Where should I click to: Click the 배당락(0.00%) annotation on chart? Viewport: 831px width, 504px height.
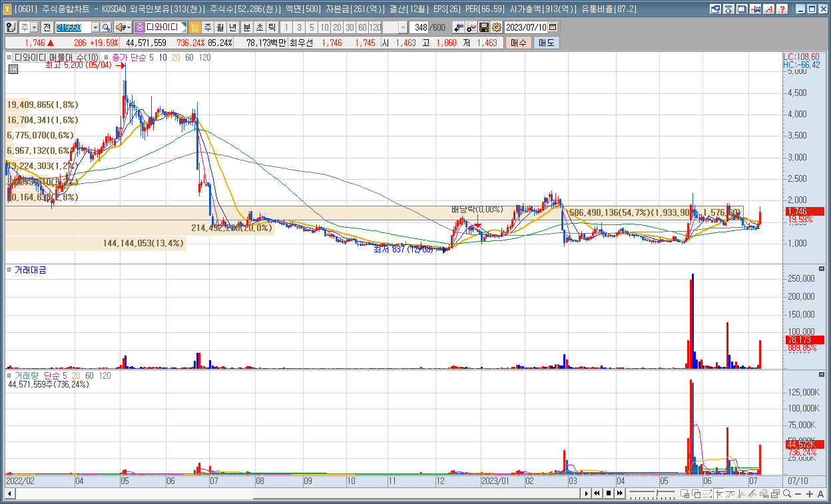[x=477, y=209]
